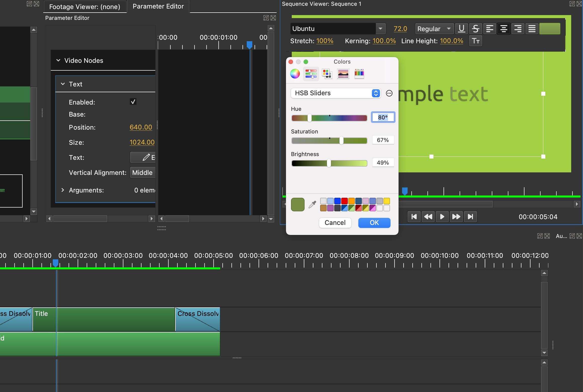Toggle strikethrough formatting on the text
Viewport: 583px width, 392px height.
[475, 28]
